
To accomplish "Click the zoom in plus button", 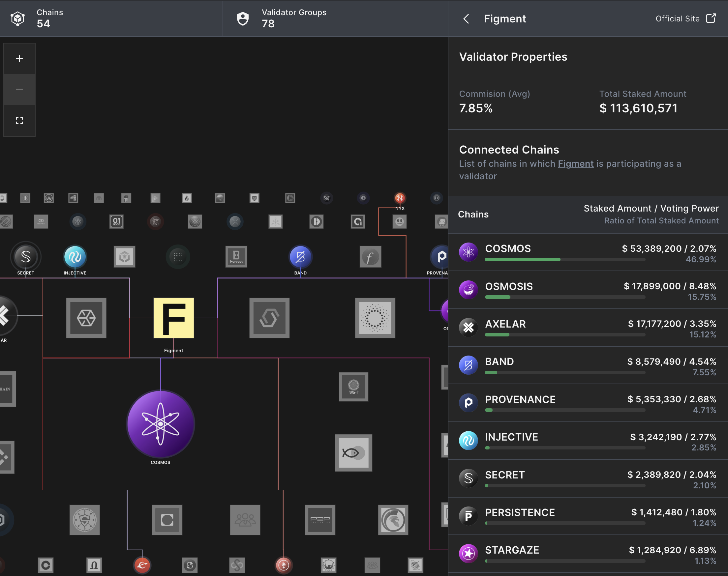I will pos(19,59).
